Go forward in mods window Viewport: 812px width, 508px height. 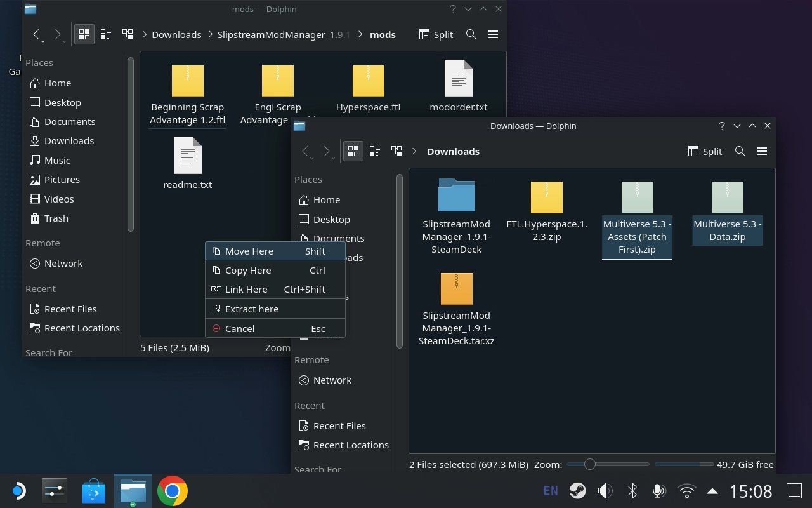point(58,35)
